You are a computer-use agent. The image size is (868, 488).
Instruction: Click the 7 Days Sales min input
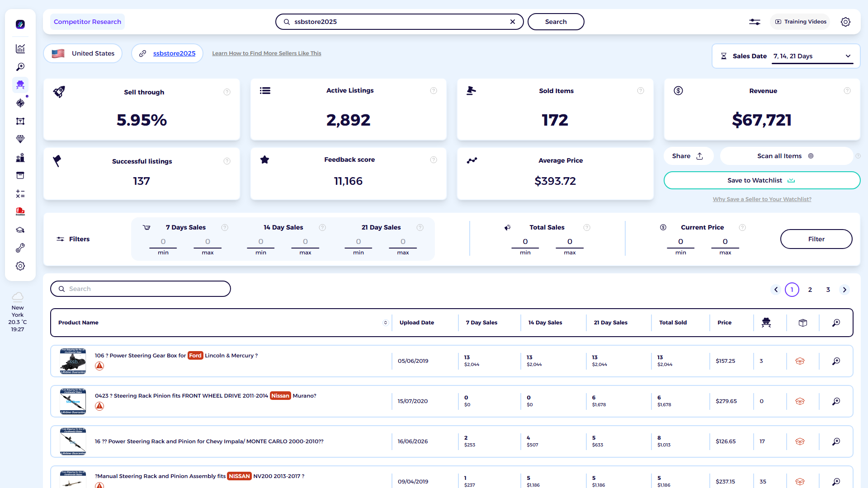pyautogui.click(x=163, y=242)
